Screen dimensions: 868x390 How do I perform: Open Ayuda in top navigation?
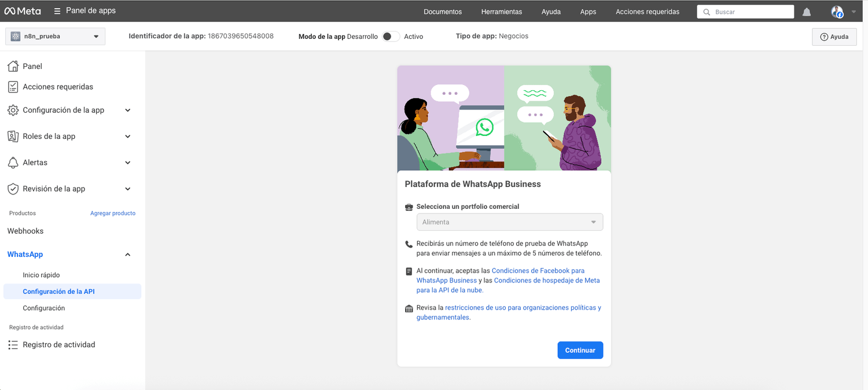pos(551,12)
